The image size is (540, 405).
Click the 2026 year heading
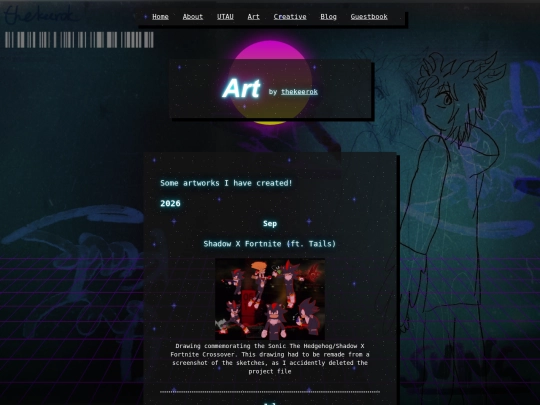(170, 203)
